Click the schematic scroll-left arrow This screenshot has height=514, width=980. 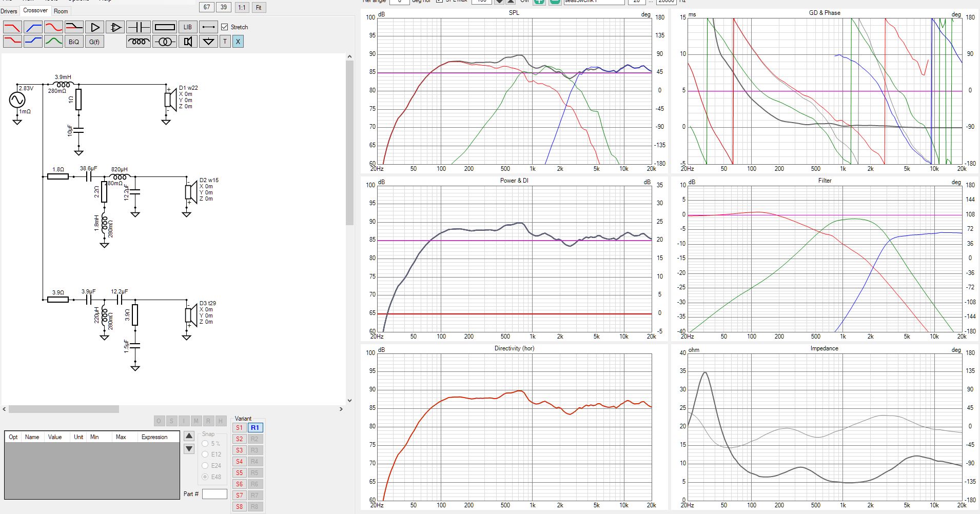(4, 409)
